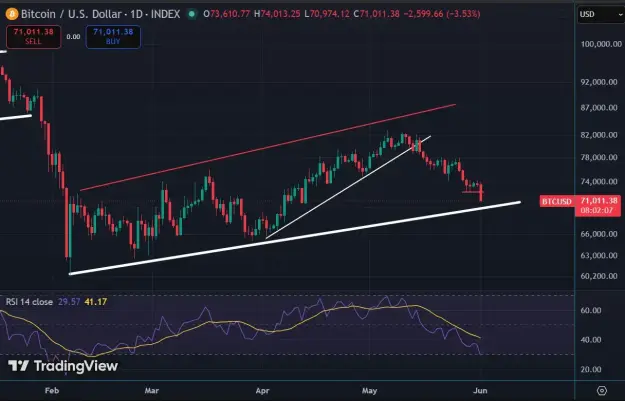Click the green market status dot
The width and height of the screenshot is (625, 401).
click(x=192, y=14)
